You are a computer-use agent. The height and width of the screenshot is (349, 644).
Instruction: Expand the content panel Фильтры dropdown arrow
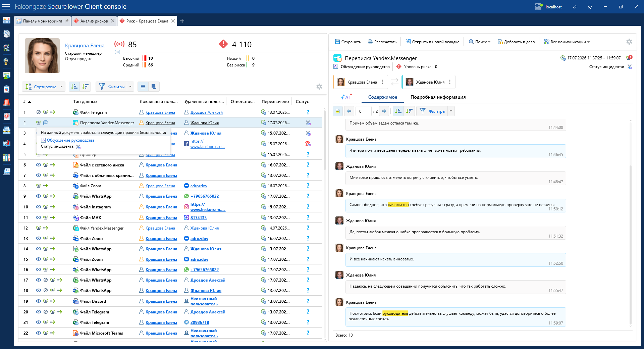click(x=451, y=111)
